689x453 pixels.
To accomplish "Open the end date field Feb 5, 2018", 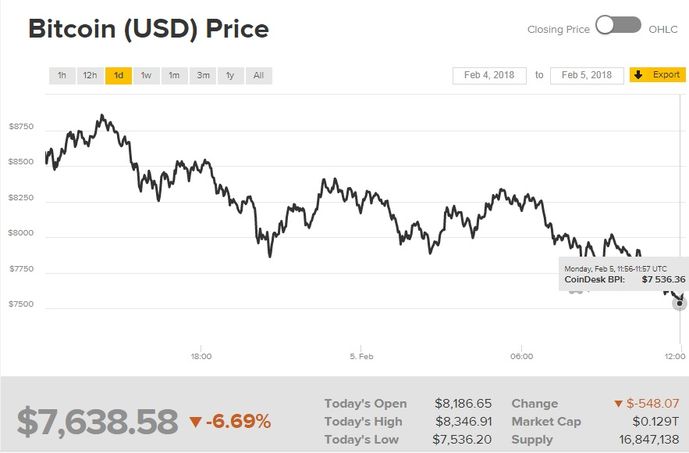I will [x=586, y=75].
